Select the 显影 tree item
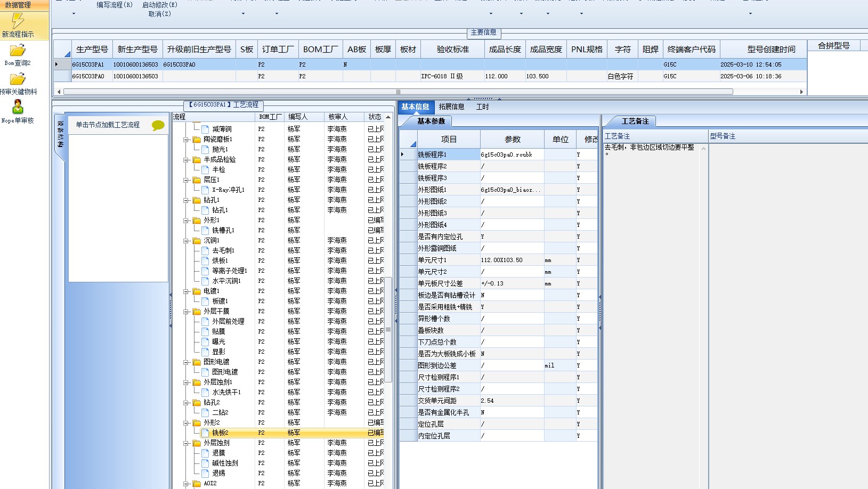The width and height of the screenshot is (868, 489). click(218, 352)
